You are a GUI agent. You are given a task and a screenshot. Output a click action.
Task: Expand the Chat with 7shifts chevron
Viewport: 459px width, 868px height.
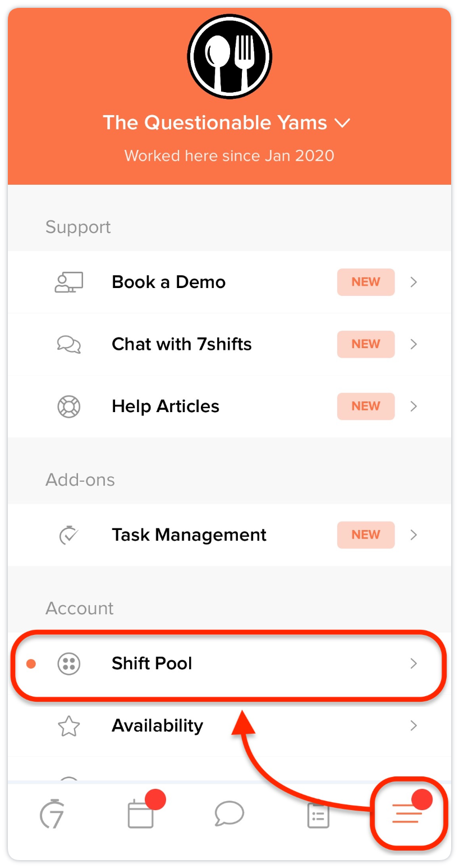point(414,344)
